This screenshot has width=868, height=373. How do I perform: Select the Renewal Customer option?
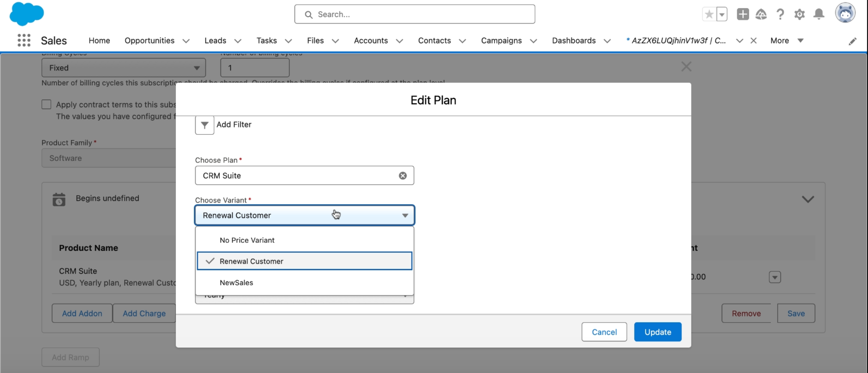251,261
